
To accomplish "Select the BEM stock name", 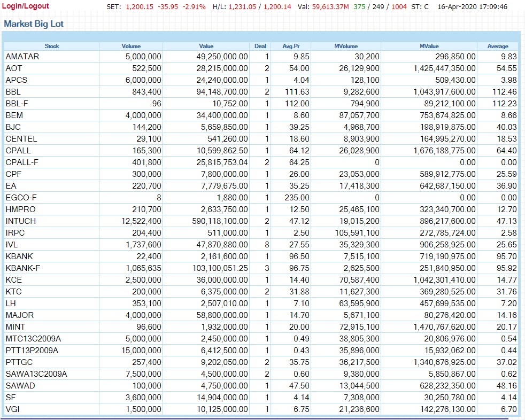I will pos(14,115).
